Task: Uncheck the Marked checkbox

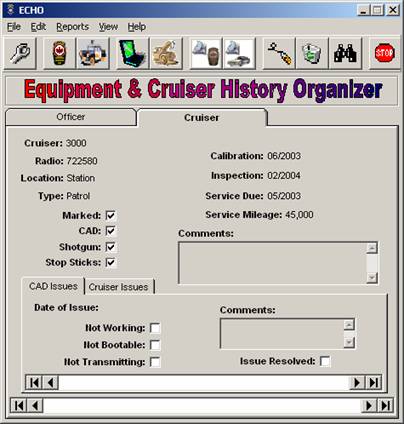Action: click(x=111, y=215)
